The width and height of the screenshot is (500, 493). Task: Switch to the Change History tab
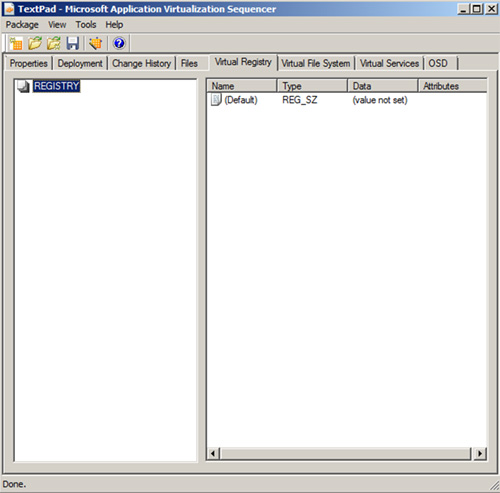tap(141, 63)
